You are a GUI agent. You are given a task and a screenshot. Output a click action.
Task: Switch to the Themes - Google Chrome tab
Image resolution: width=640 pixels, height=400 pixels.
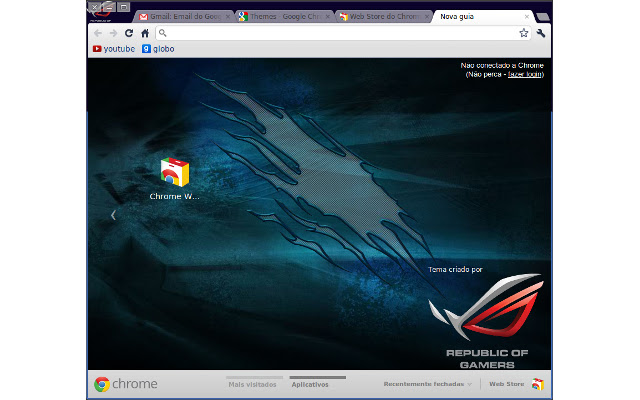[x=284, y=16]
